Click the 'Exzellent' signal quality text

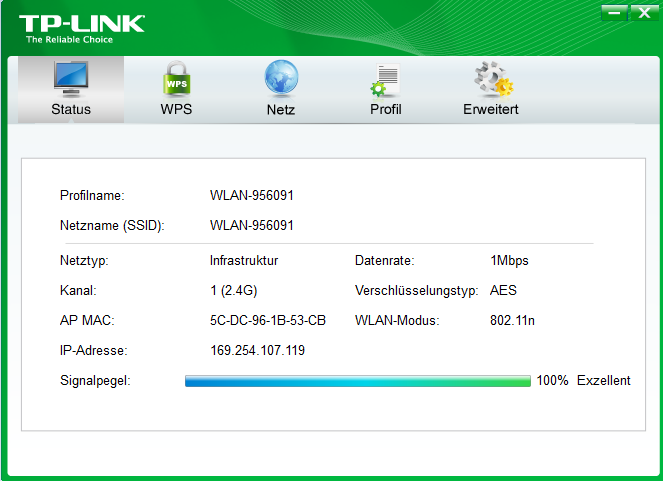click(x=604, y=380)
